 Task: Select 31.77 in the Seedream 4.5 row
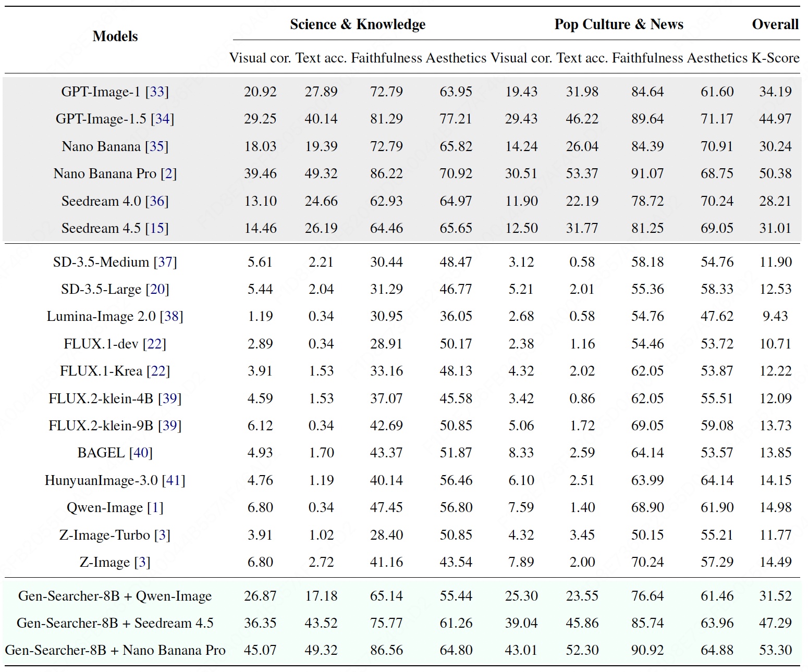pyautogui.click(x=582, y=228)
